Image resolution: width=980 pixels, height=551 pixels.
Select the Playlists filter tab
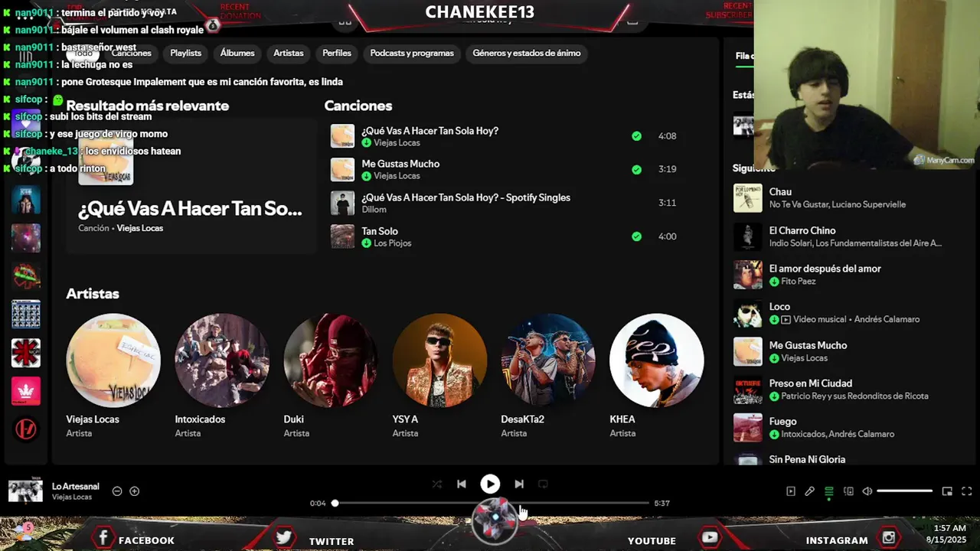(185, 53)
